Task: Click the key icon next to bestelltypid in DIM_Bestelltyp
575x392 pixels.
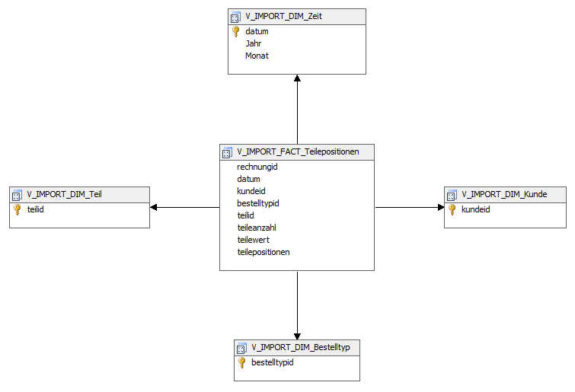Action: [x=241, y=362]
